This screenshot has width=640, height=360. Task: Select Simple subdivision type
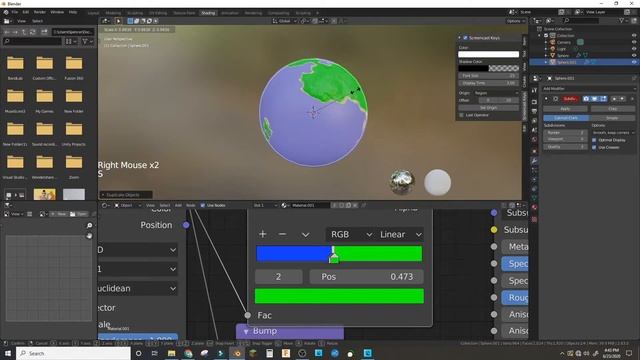pos(612,118)
